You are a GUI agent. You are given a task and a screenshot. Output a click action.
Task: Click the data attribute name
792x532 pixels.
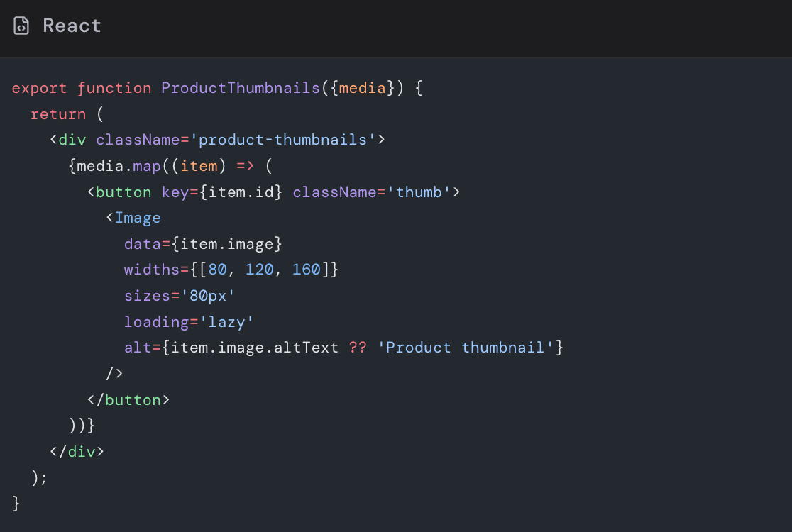(142, 244)
